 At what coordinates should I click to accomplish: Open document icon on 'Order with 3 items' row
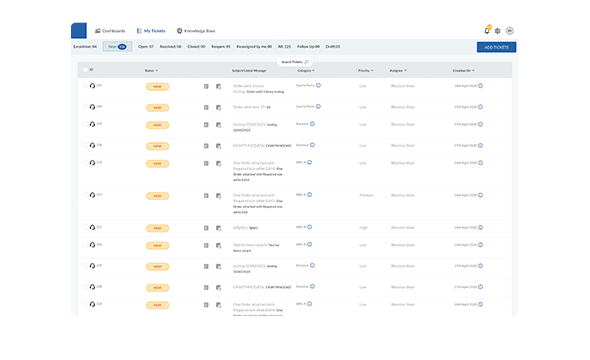206,87
